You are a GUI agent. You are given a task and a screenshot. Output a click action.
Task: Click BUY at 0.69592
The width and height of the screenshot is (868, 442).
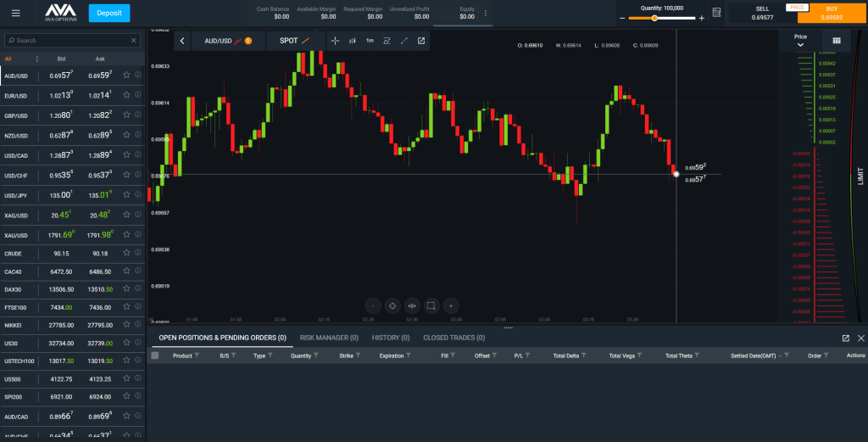click(x=832, y=14)
